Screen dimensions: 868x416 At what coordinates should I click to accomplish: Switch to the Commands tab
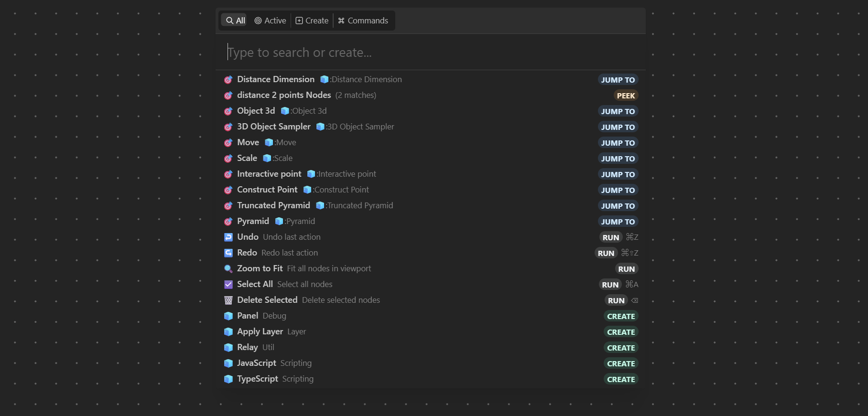click(363, 21)
